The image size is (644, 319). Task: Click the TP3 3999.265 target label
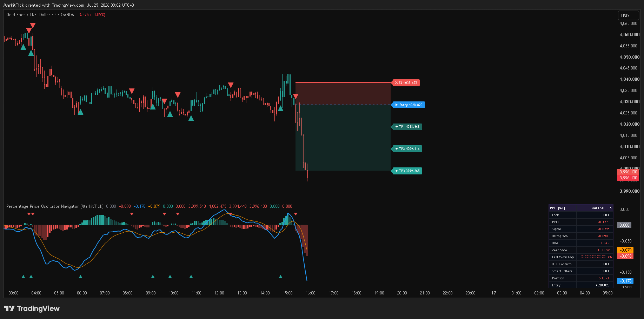(x=407, y=171)
